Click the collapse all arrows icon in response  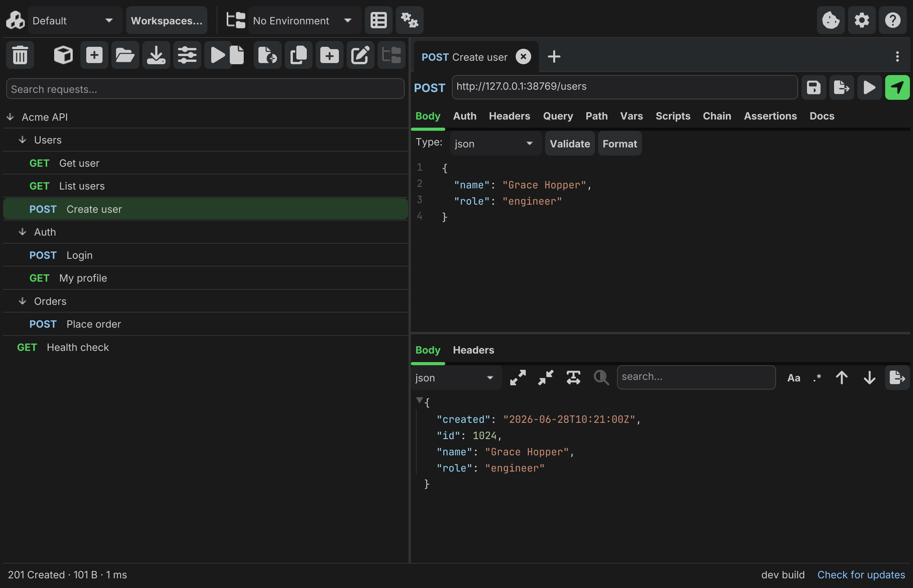tap(545, 378)
